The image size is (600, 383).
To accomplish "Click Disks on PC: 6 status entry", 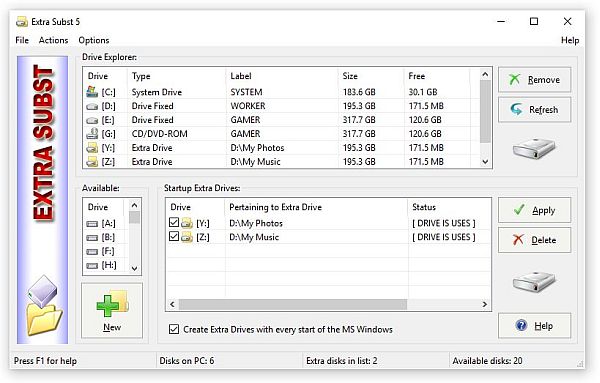I will [x=187, y=361].
